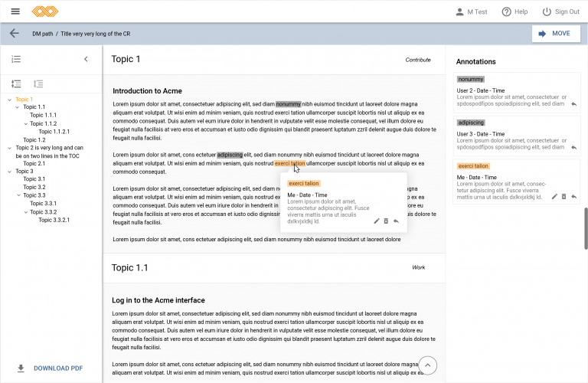
Task: Collapse the Topic 1.1.2 tree node
Action: click(x=25, y=124)
